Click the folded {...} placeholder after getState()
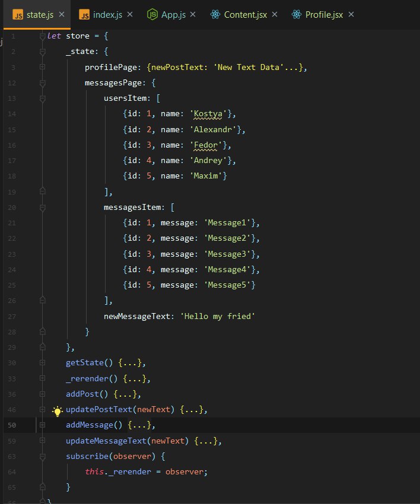Screen dimensions: 420x504 click(130, 363)
